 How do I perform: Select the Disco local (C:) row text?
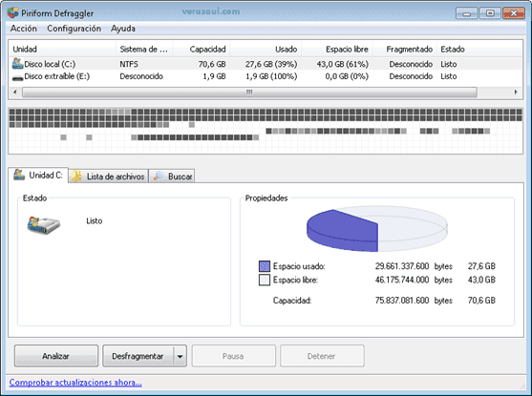[50, 64]
